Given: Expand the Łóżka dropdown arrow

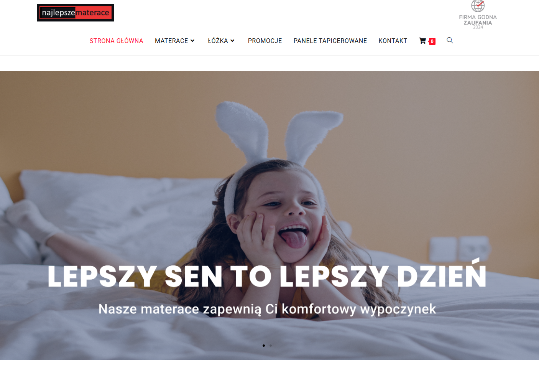Looking at the screenshot, I should tap(232, 41).
